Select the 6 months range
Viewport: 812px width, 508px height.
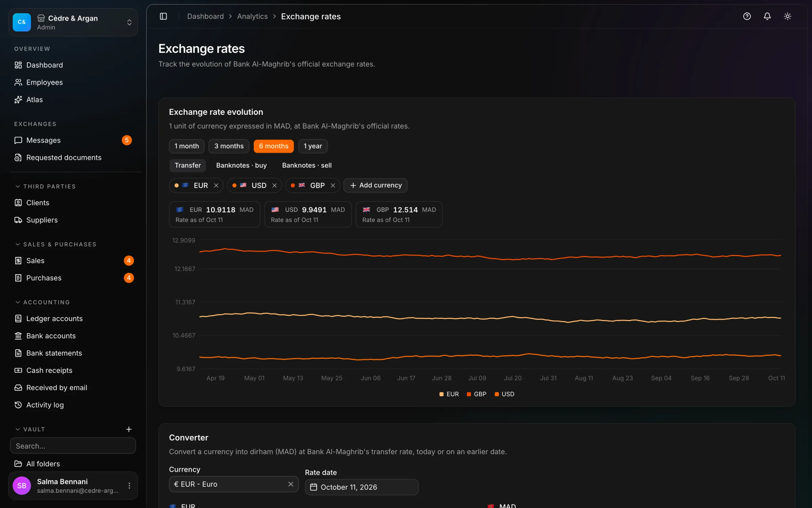274,146
